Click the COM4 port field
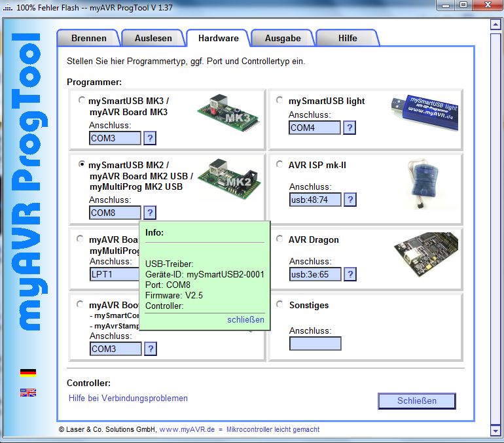Image resolution: width=504 pixels, height=443 pixels. pyautogui.click(x=315, y=128)
